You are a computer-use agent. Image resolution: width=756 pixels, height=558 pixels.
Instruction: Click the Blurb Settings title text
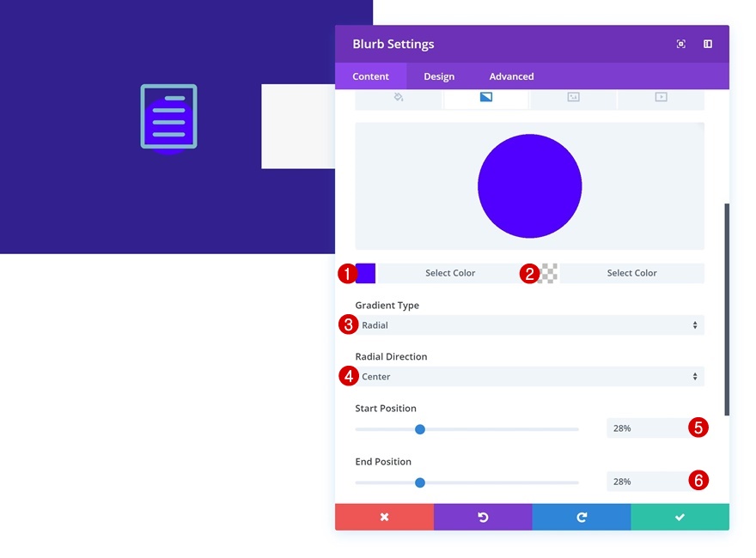(393, 44)
